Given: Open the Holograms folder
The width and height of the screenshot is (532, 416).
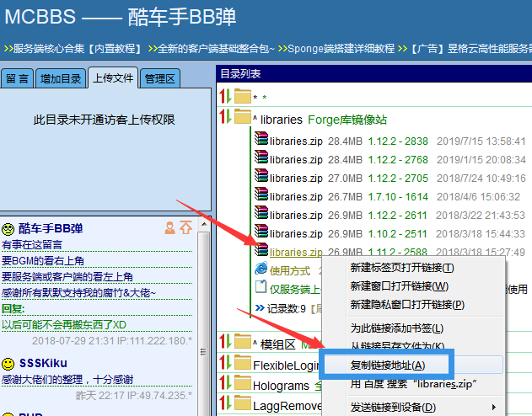Looking at the screenshot, I should (x=282, y=386).
